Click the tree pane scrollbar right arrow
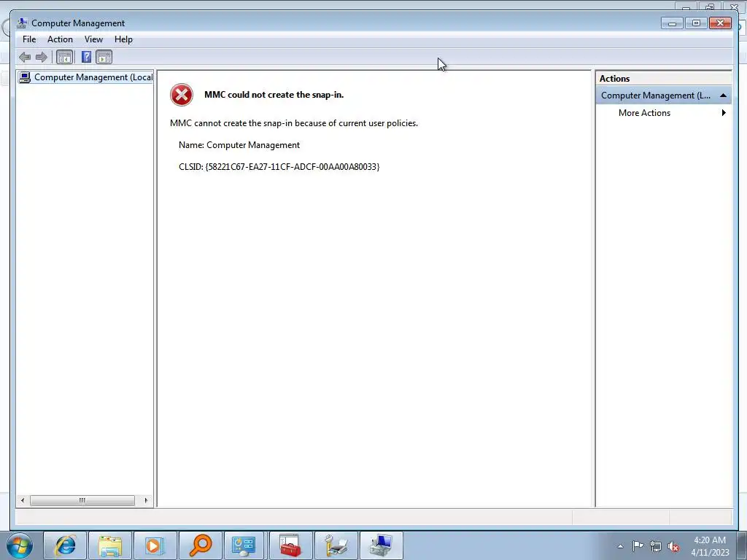747x560 pixels. pyautogui.click(x=146, y=500)
